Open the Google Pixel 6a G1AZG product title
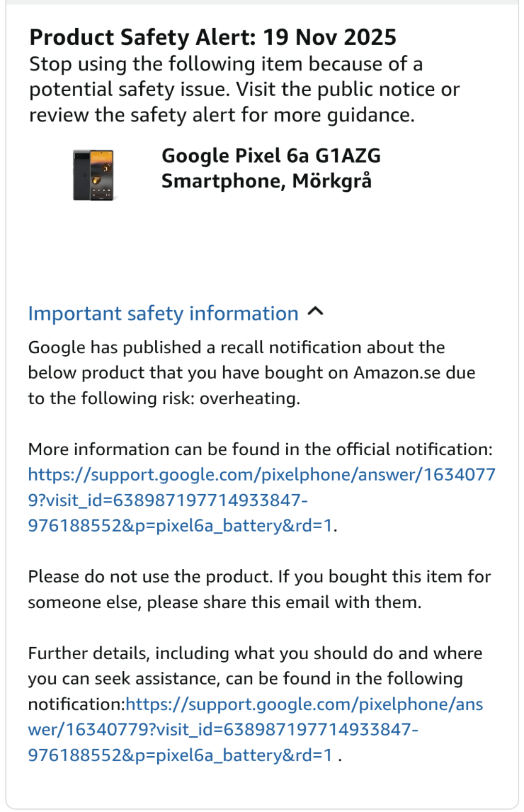Viewport: 524px width, 812px height. coord(271,168)
